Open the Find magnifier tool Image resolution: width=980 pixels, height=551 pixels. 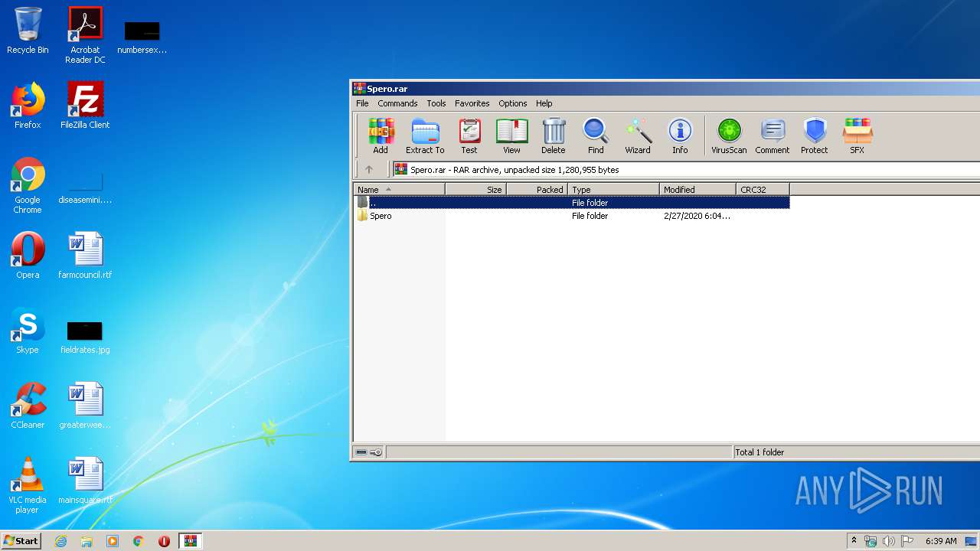(596, 135)
